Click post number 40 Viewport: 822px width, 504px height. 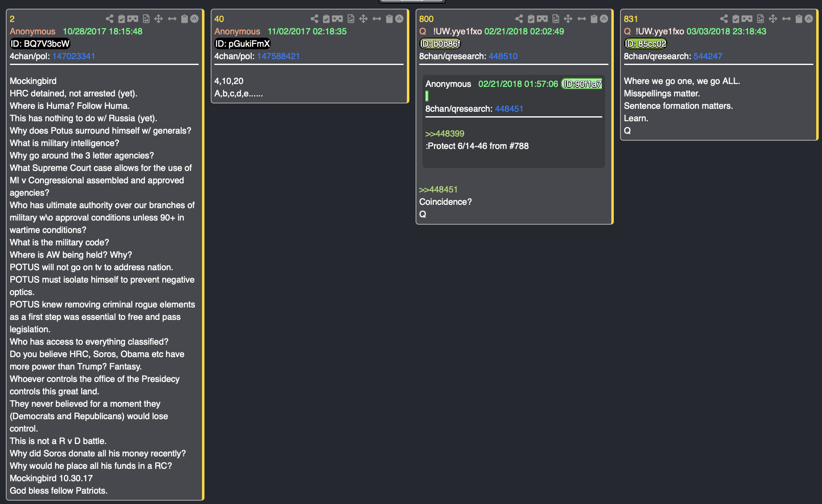click(x=219, y=19)
